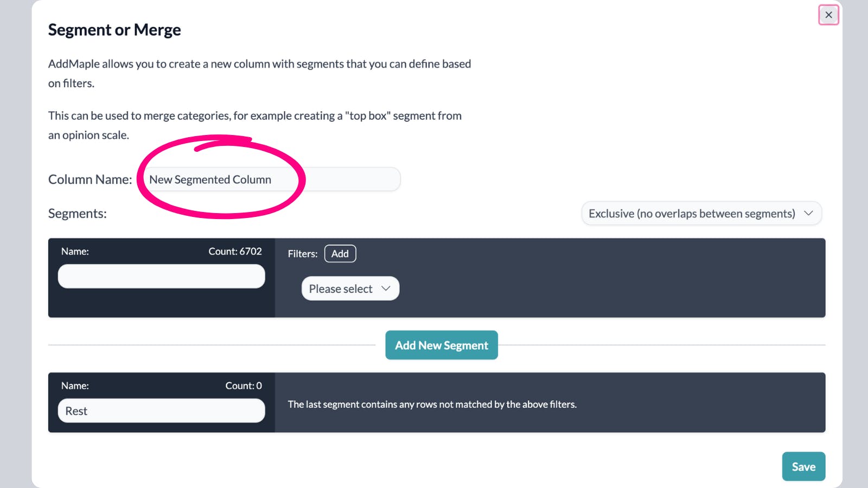The image size is (868, 488).
Task: Open the Exclusive segments dropdown
Action: (701, 213)
